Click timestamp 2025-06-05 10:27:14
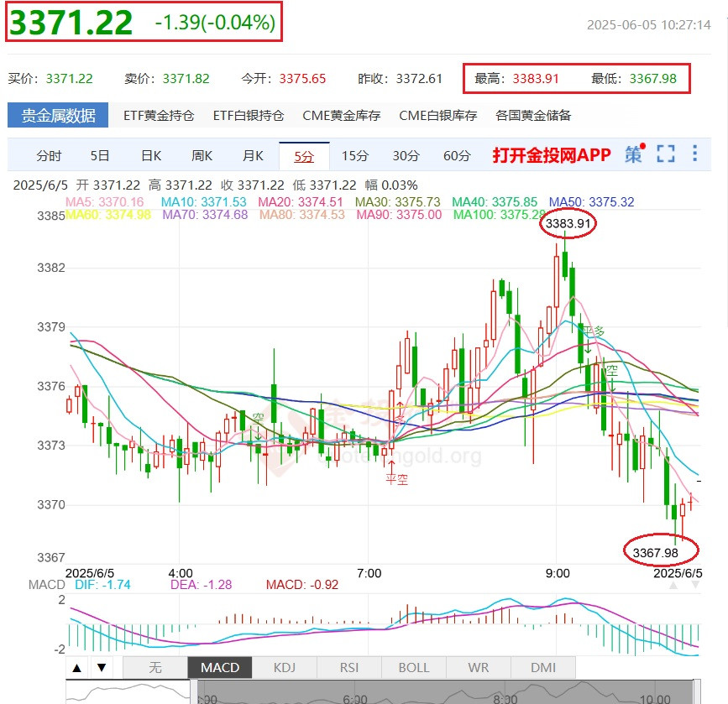Screen dimensions: 728x704 [648, 24]
